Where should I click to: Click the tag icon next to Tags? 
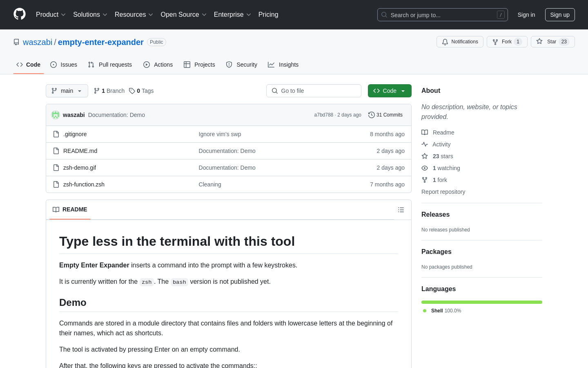click(x=132, y=91)
